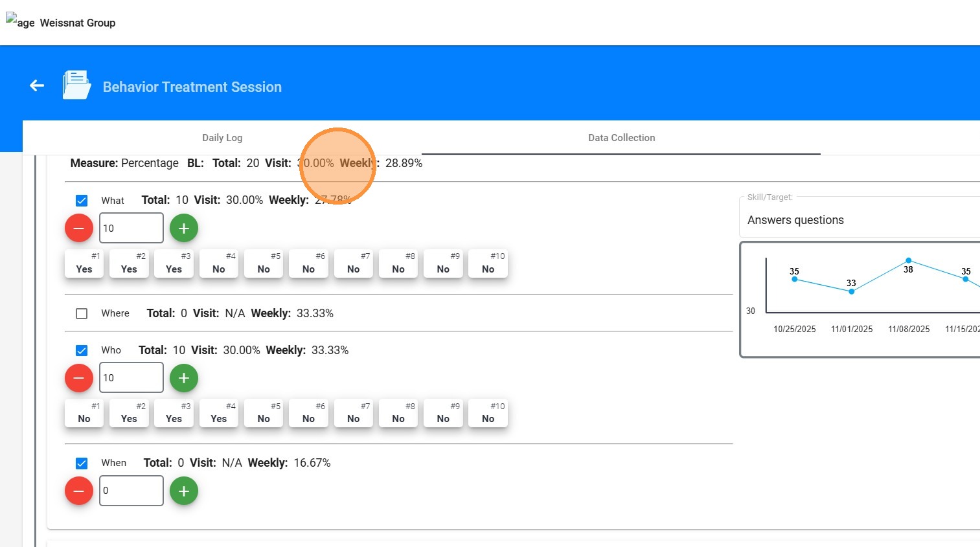Uncheck the What checkbox

(x=82, y=201)
